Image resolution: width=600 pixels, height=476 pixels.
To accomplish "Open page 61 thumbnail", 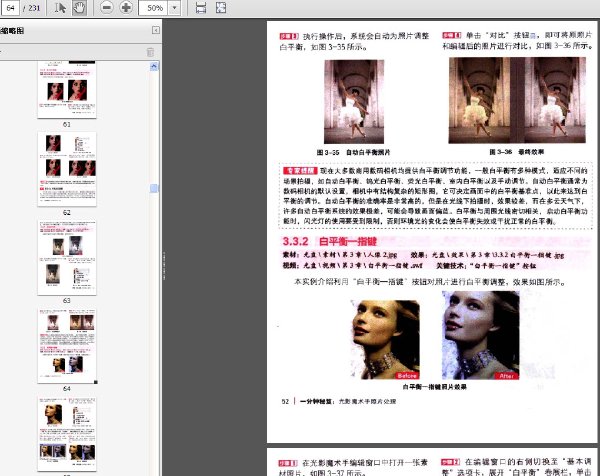I will coord(67,90).
